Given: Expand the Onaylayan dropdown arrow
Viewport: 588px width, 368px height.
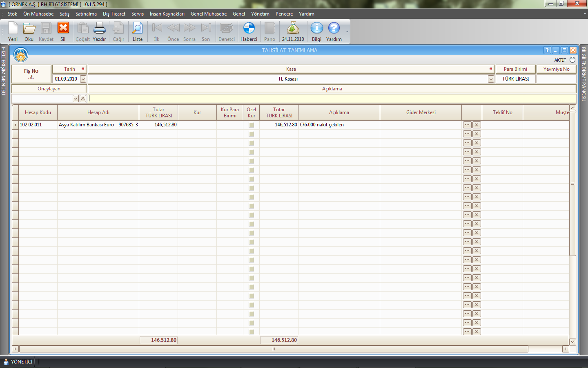Looking at the screenshot, I should click(76, 99).
